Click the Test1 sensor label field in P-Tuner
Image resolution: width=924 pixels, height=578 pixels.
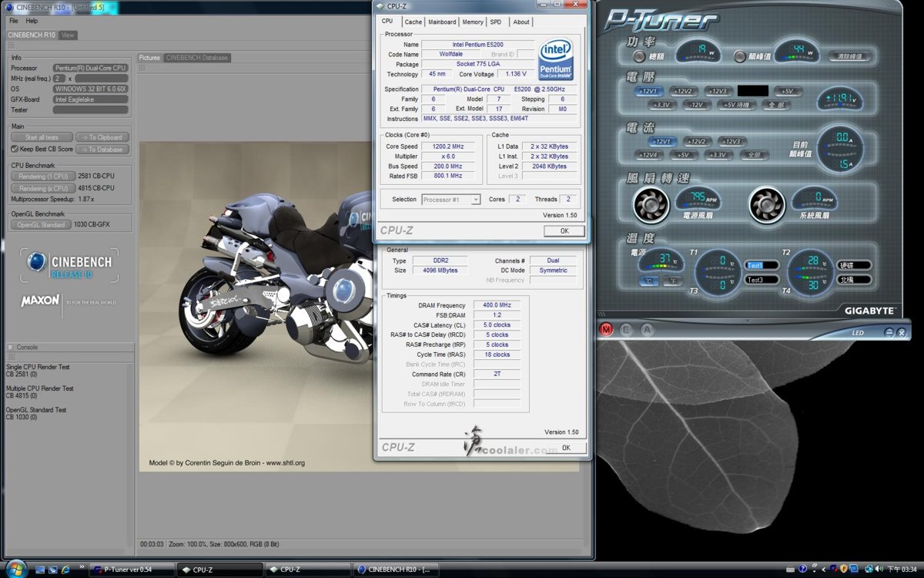coord(762,265)
